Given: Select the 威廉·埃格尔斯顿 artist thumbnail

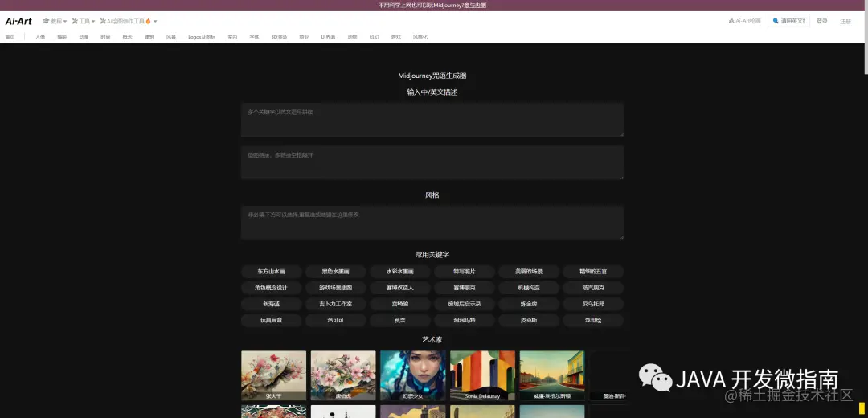Looking at the screenshot, I should (552, 375).
